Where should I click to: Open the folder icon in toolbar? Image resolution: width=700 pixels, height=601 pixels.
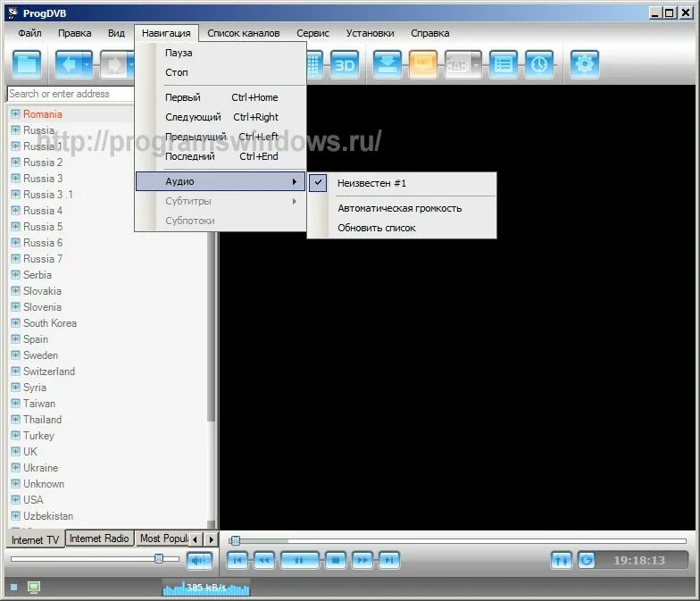27,64
